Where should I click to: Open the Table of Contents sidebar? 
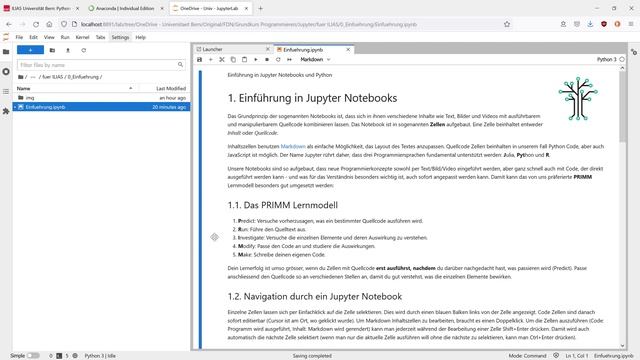click(x=6, y=91)
